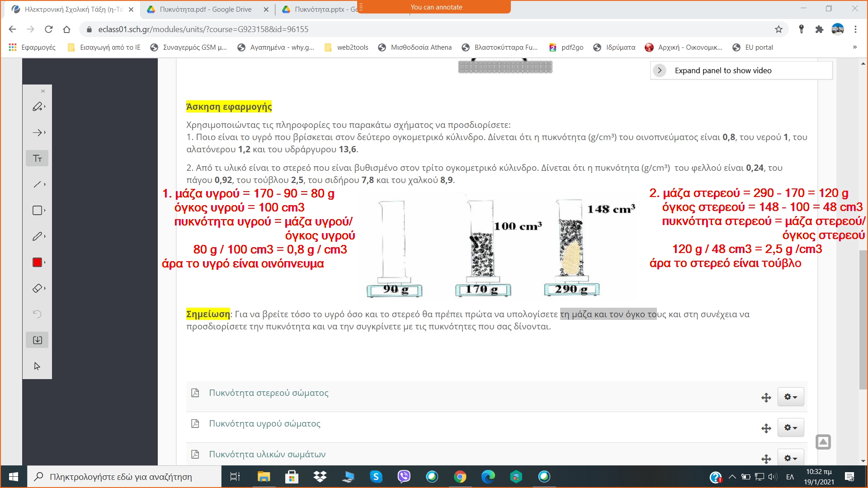This screenshot has height=488, width=868.
Task: Open Πυκνότητα υγρού σώματος document
Action: pyautogui.click(x=264, y=424)
